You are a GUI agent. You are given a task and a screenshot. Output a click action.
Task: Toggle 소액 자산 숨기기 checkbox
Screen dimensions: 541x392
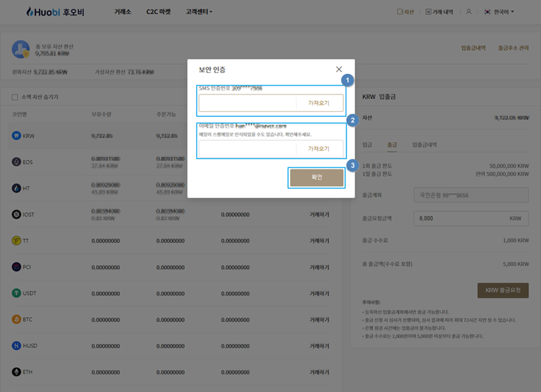[x=15, y=97]
